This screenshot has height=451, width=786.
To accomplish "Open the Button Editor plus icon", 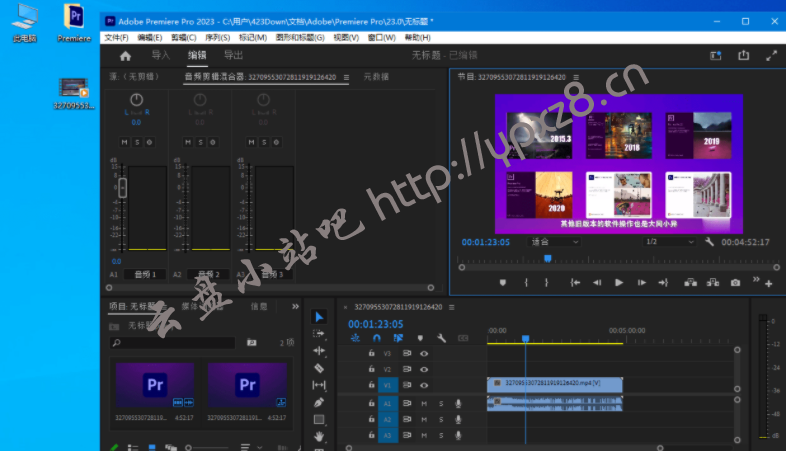I will (x=768, y=284).
